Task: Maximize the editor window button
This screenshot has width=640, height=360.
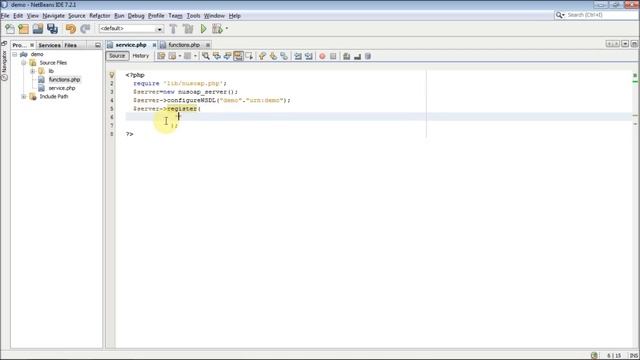Action: (634, 44)
